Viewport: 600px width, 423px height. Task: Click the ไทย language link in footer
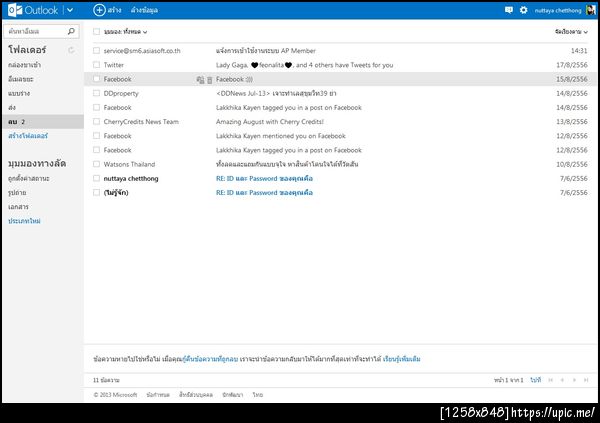258,395
